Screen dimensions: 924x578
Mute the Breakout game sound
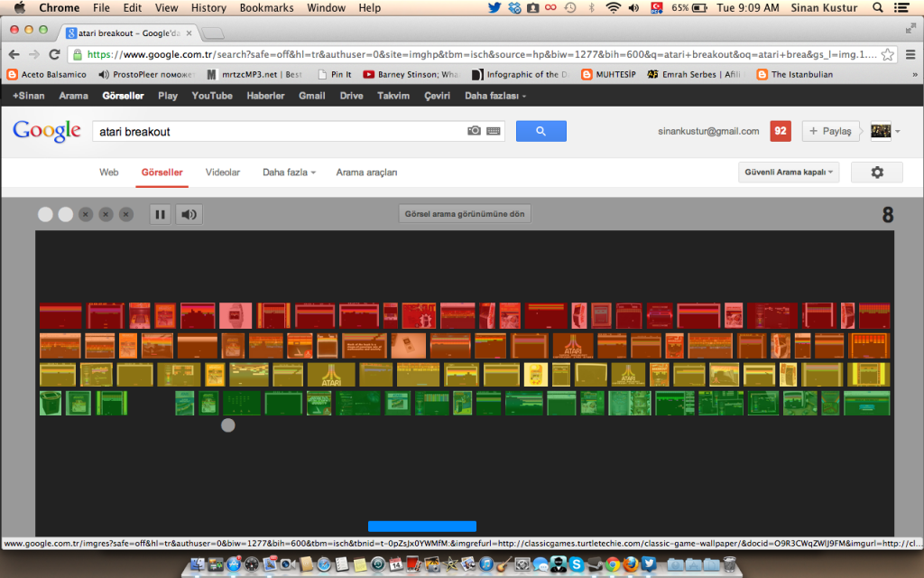tap(188, 214)
